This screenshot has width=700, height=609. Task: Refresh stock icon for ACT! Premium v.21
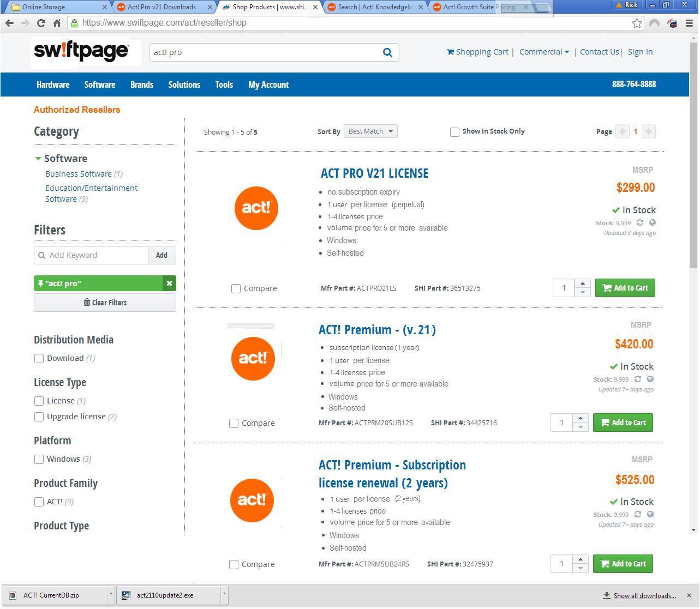[637, 379]
